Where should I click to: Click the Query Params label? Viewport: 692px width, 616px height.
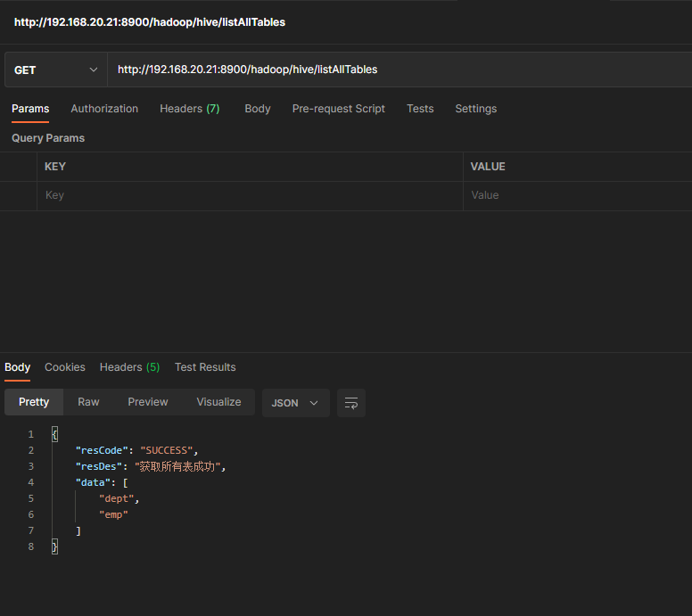(x=48, y=138)
